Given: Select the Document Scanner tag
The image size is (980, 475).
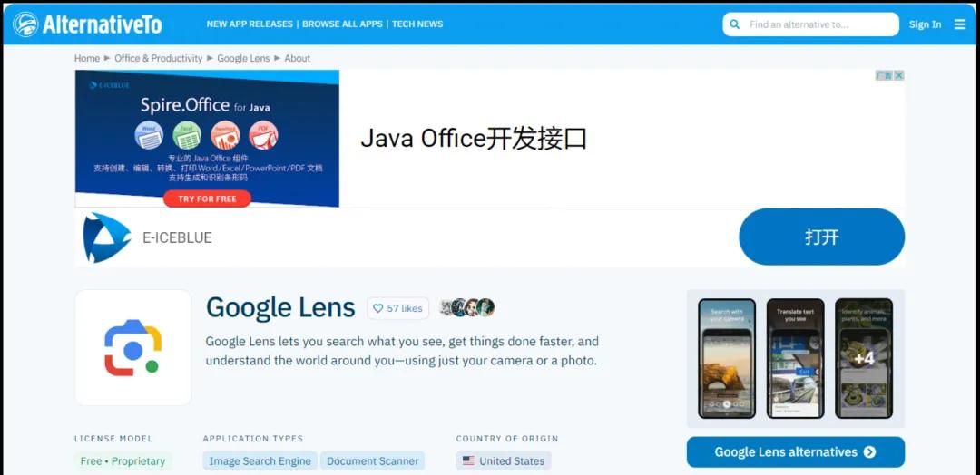Looking at the screenshot, I should coord(373,460).
